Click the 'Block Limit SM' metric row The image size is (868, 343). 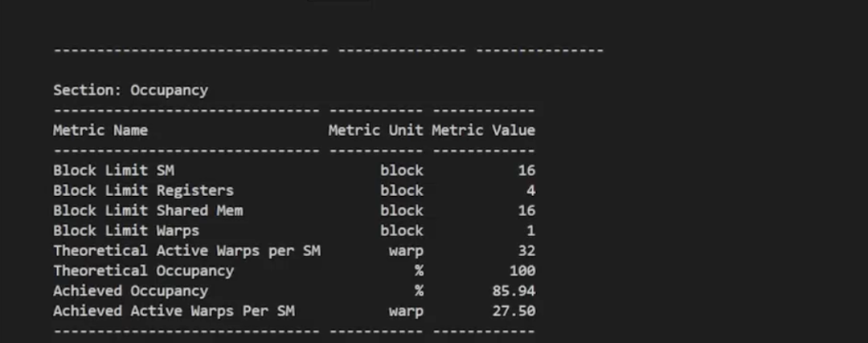tap(294, 170)
